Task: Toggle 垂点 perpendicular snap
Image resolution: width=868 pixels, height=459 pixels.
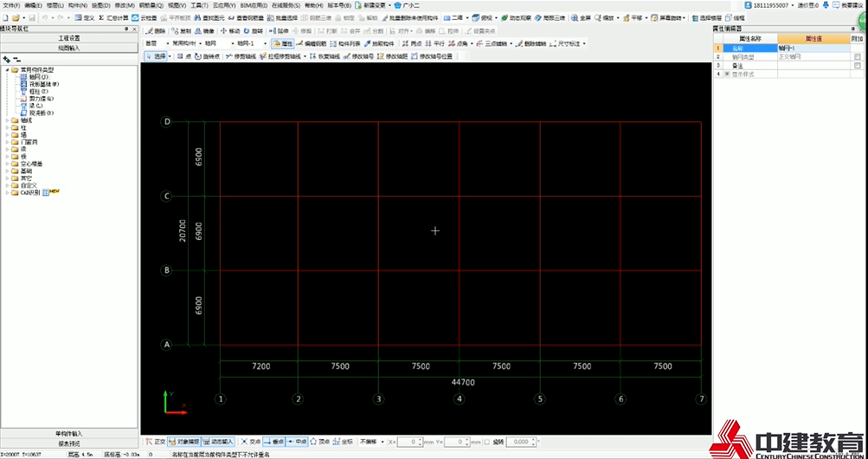Action: pos(273,442)
